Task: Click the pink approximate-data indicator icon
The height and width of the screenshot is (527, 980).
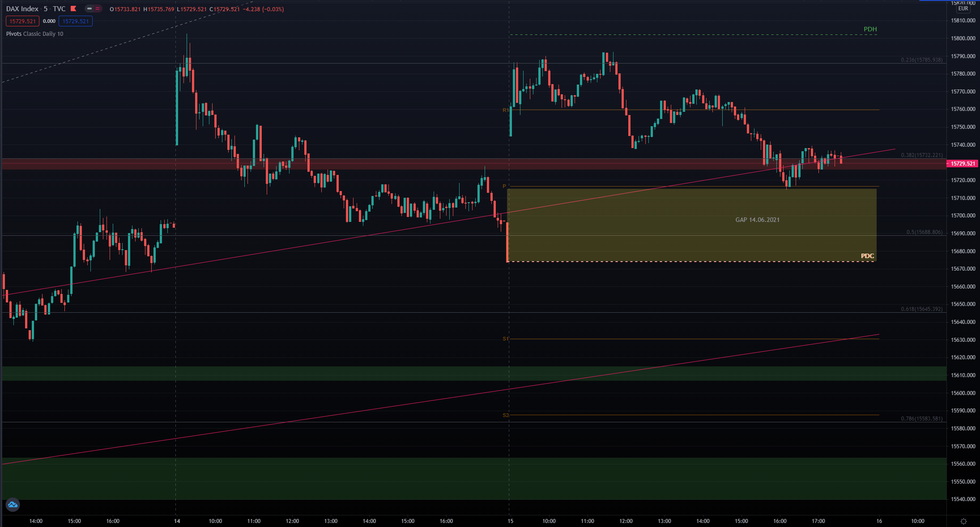Action: point(98,8)
